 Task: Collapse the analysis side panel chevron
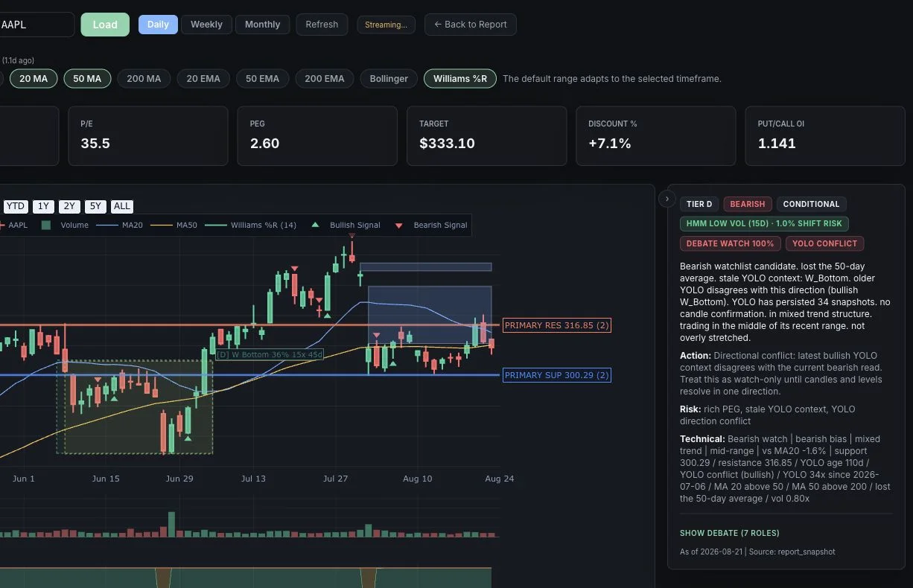tap(667, 199)
